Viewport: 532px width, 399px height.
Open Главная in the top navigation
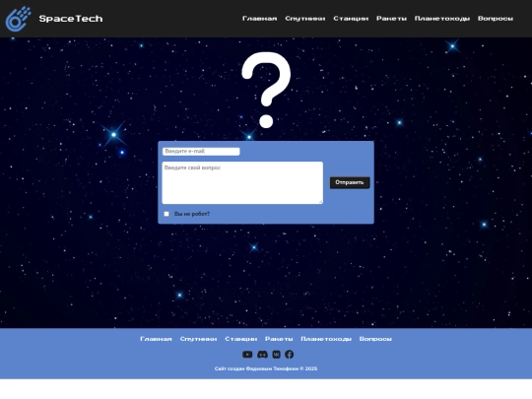coord(259,19)
